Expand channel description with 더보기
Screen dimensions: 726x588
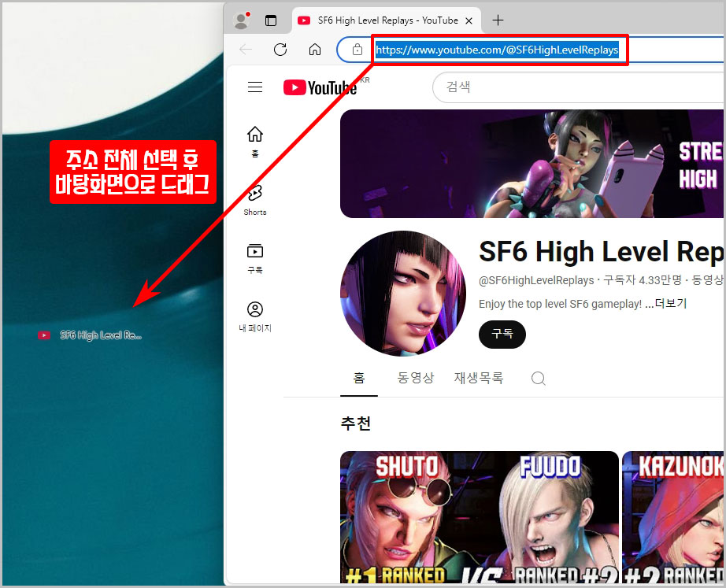tap(671, 304)
